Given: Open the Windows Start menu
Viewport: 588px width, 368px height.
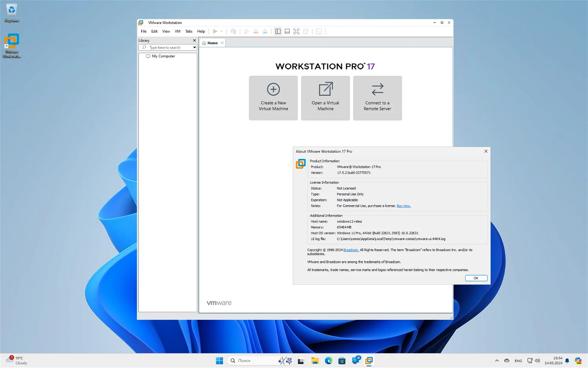Looking at the screenshot, I should (220, 361).
